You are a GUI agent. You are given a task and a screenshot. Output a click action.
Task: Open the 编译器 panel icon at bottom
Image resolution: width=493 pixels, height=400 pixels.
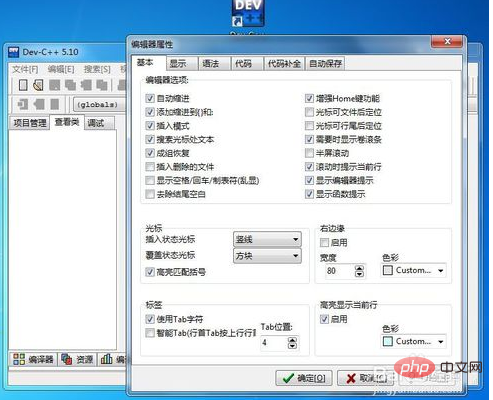(19, 359)
